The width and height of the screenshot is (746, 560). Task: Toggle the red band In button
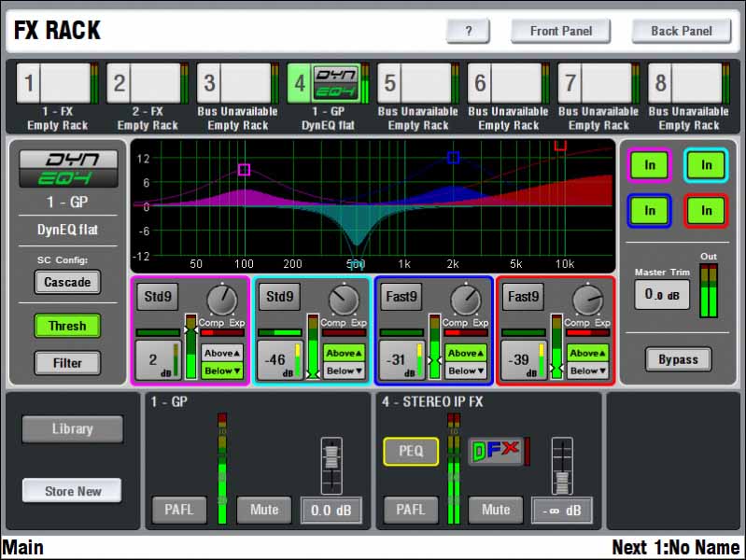(x=707, y=210)
